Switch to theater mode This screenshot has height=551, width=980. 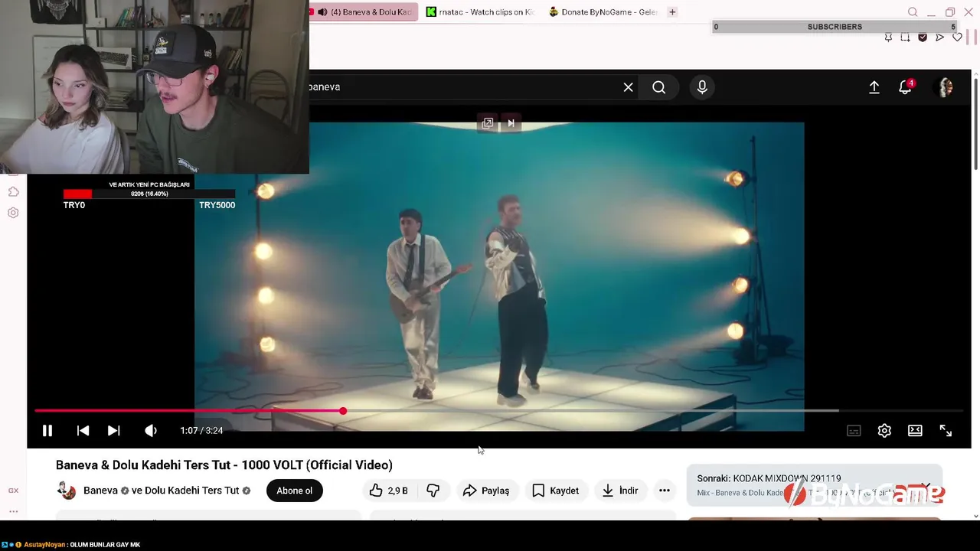[x=915, y=431]
